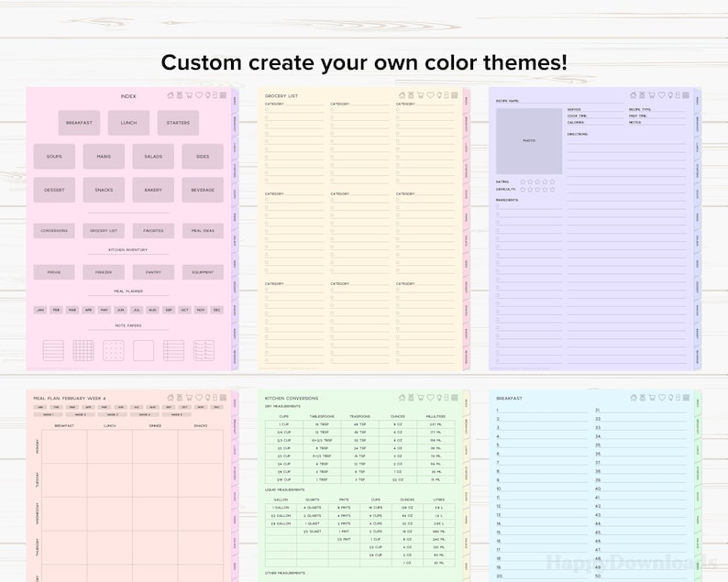Click the Monday Breakfast cell in Meal Plan
The height and width of the screenshot is (582, 728).
click(x=64, y=446)
